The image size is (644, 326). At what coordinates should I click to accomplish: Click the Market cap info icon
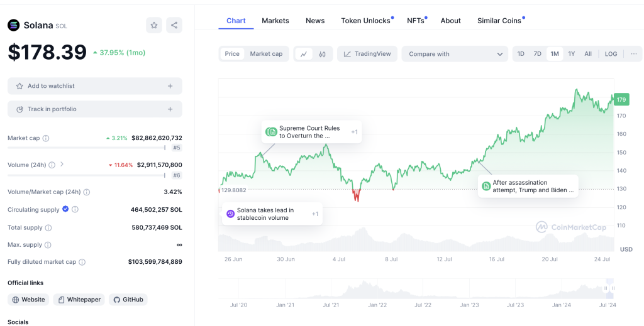[x=46, y=138]
